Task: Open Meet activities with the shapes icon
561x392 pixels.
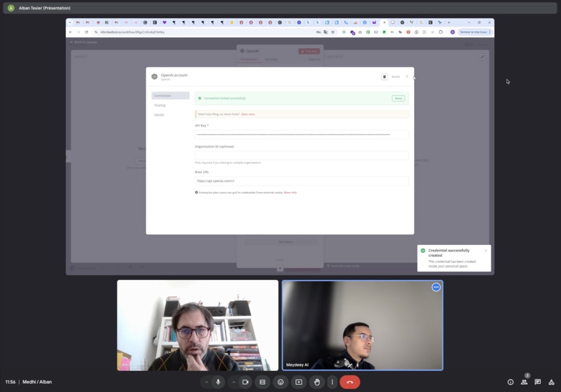Action: (551, 382)
